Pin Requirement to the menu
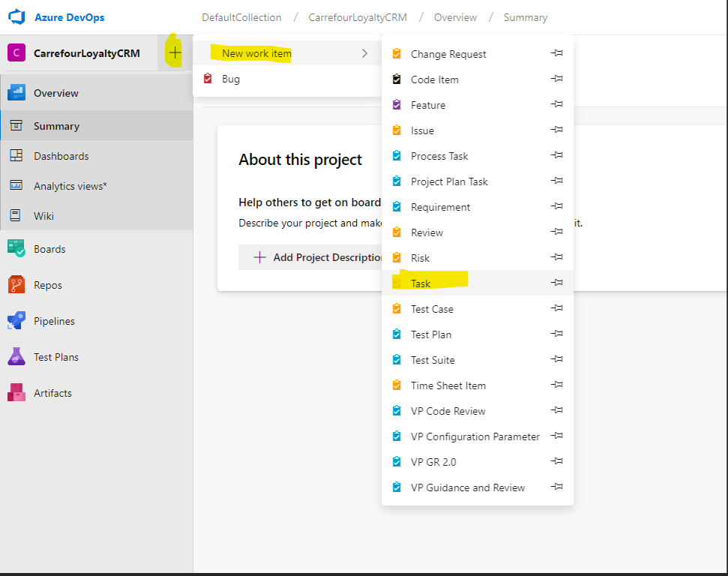The height and width of the screenshot is (576, 728). (556, 205)
